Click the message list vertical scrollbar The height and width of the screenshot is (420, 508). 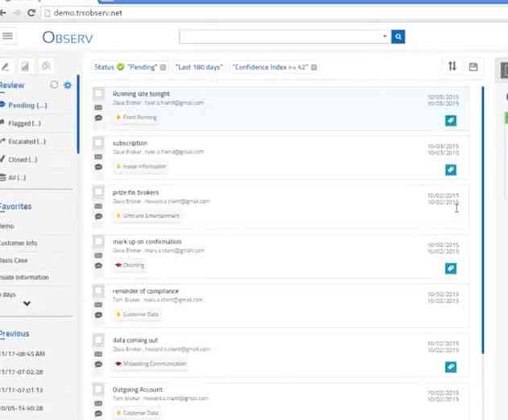point(483,220)
